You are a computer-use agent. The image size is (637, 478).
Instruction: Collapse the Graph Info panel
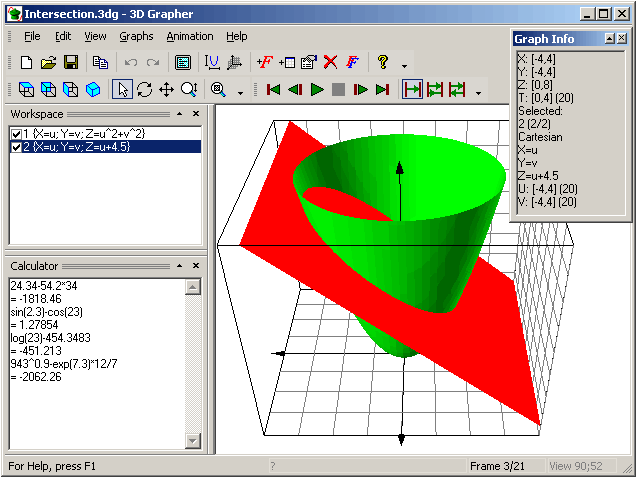609,39
